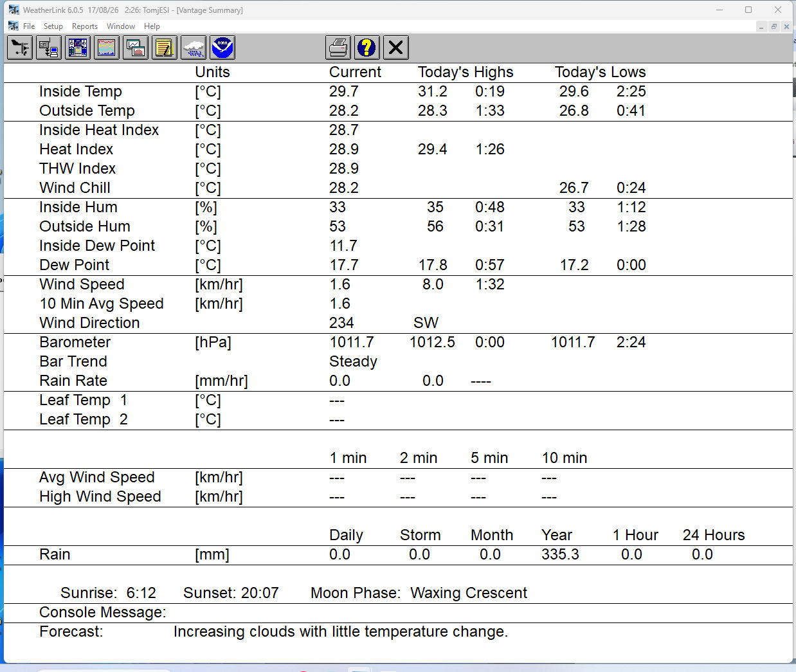
Task: Open the Reports menu
Action: coord(85,26)
